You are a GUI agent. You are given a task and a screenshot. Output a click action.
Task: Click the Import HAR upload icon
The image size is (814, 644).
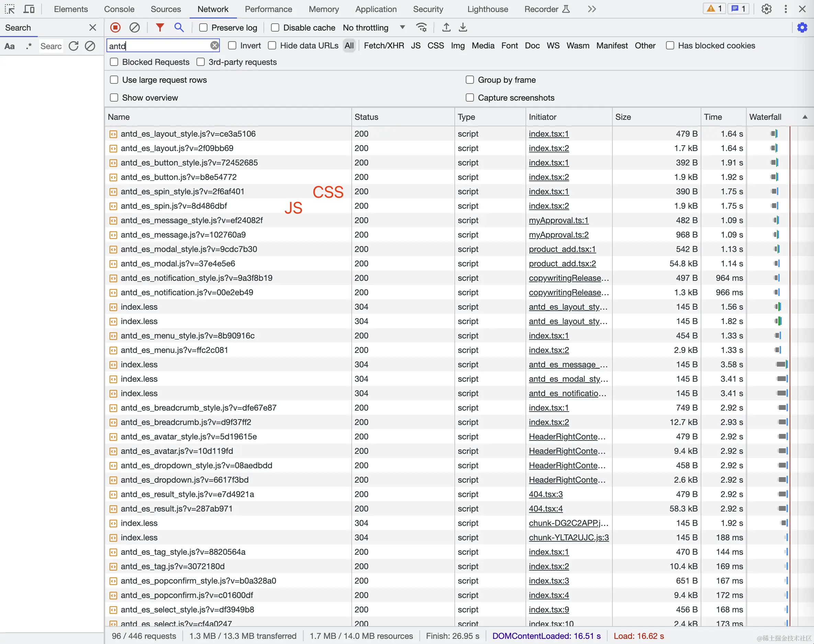point(446,27)
